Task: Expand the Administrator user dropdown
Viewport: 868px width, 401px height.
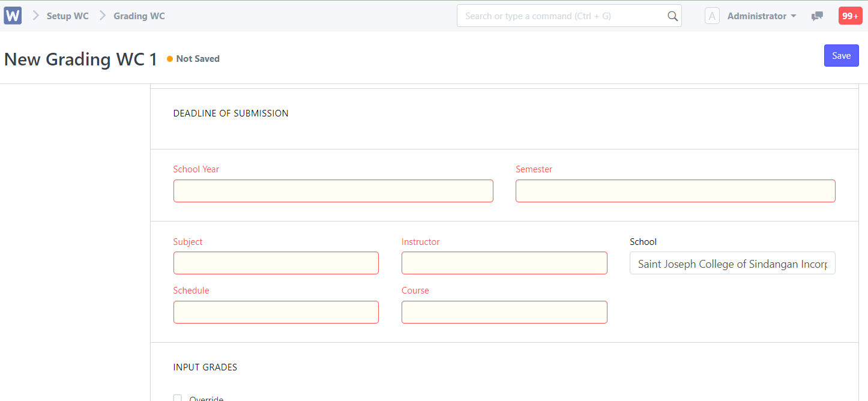Action: coord(761,16)
